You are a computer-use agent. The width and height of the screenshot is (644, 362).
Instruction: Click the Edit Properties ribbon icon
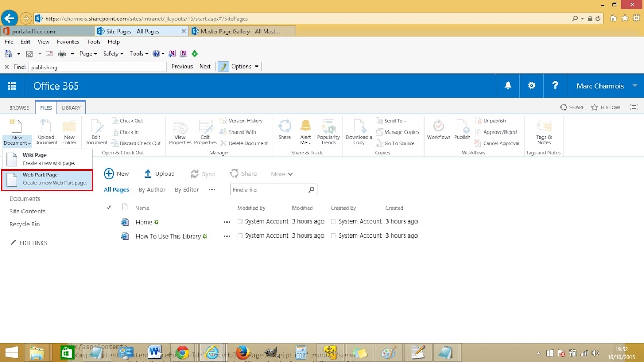click(205, 132)
